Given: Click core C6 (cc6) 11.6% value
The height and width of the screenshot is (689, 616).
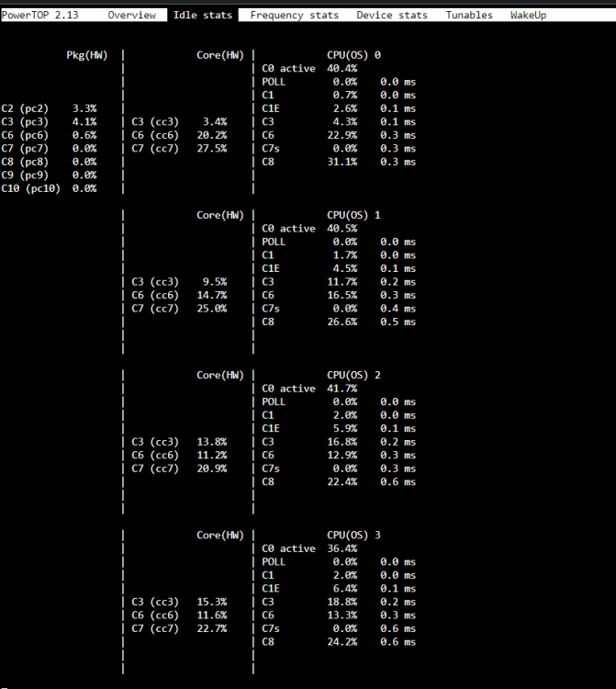Looking at the screenshot, I should [x=212, y=615].
